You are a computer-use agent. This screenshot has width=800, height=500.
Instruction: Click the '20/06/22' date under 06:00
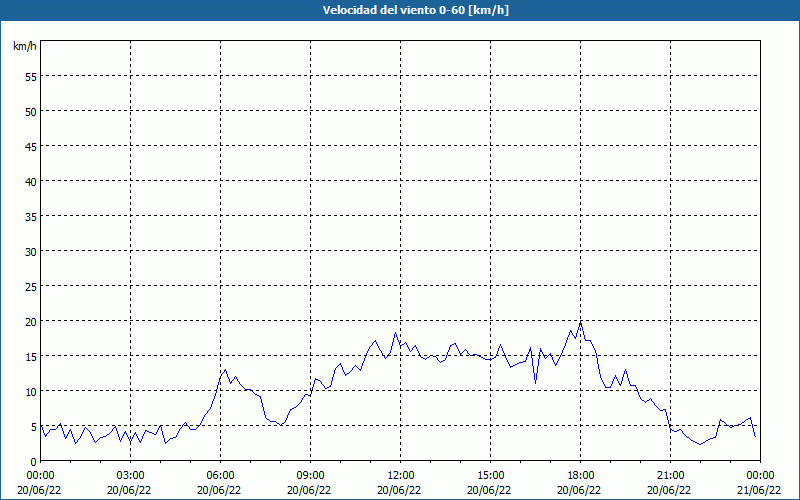click(219, 490)
